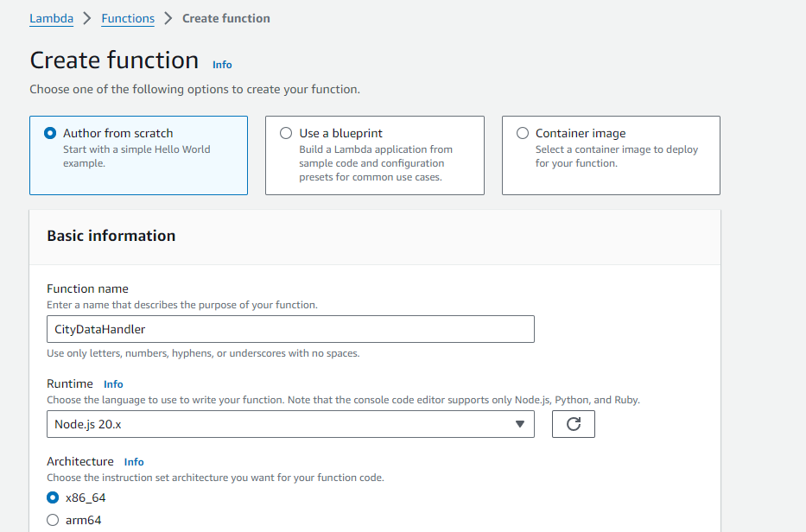Open the Runtime dropdown showing Node.js 20.x

tap(290, 423)
